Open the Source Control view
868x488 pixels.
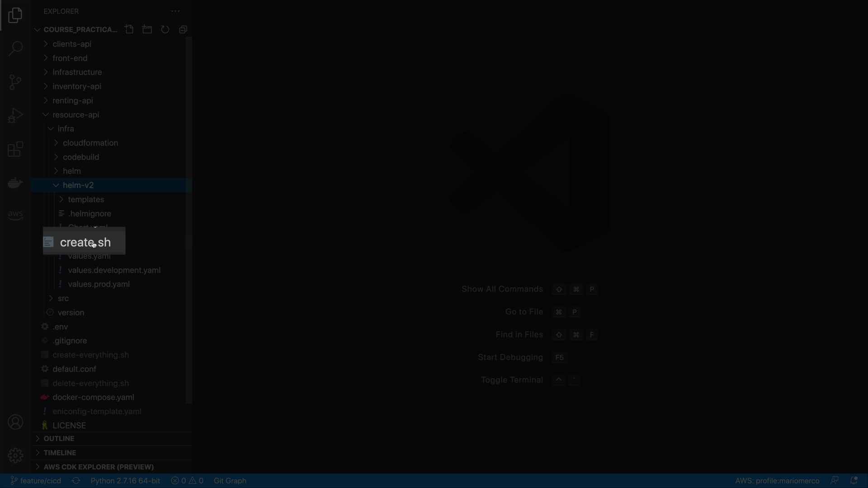[15, 82]
